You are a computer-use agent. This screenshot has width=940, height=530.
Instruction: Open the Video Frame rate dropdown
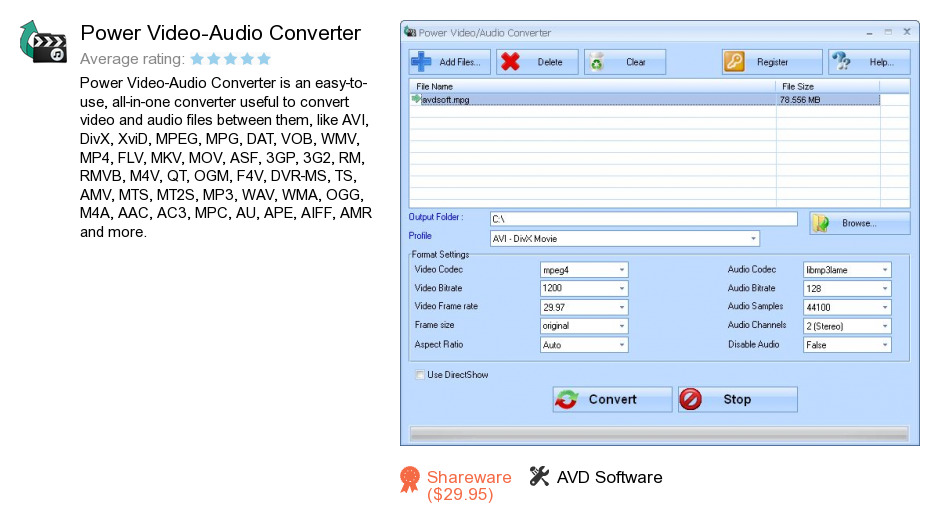(622, 307)
